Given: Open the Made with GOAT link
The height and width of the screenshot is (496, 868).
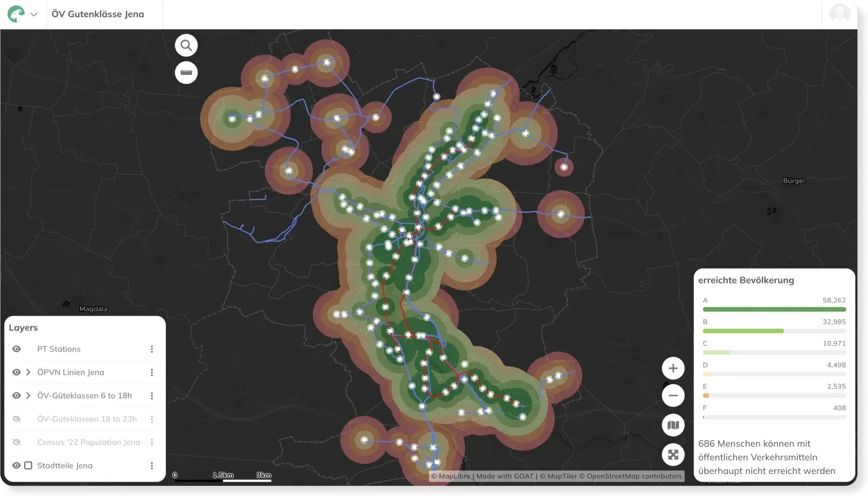Looking at the screenshot, I should pos(505,476).
